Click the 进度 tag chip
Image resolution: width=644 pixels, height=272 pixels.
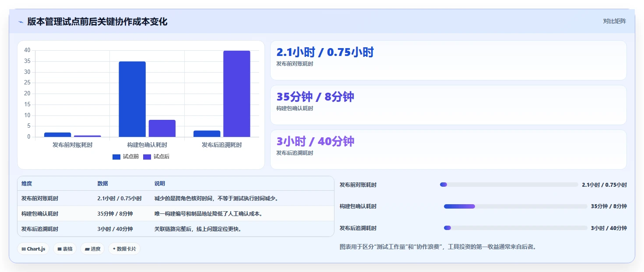pos(92,249)
